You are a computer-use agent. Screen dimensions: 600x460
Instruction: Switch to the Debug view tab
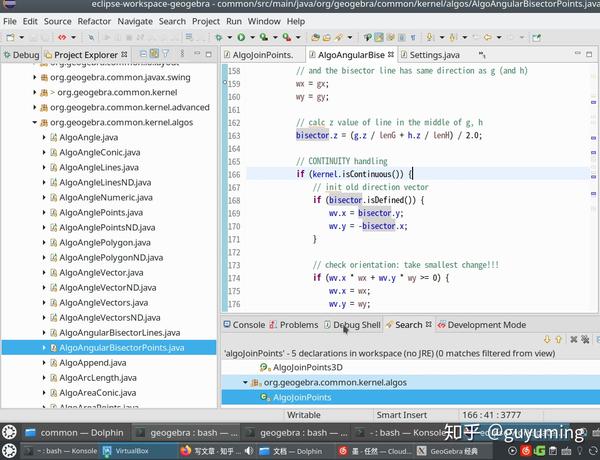pyautogui.click(x=21, y=55)
